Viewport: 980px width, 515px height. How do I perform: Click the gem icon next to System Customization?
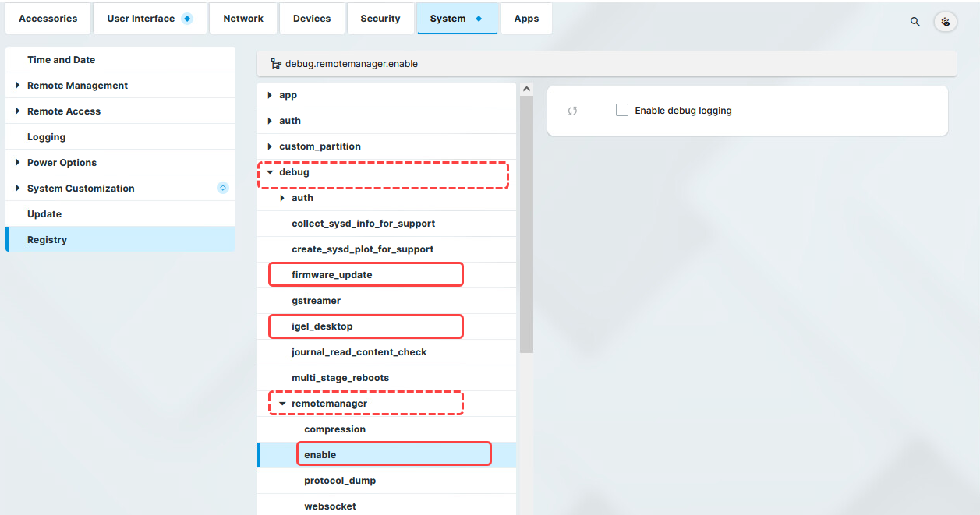222,188
